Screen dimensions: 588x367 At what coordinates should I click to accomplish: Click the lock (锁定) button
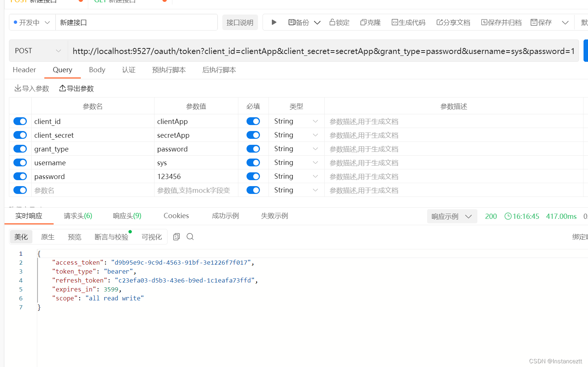coord(339,22)
